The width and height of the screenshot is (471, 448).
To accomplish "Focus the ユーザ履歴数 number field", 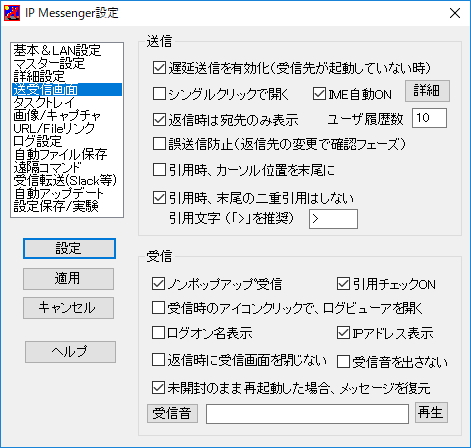I will (x=429, y=118).
